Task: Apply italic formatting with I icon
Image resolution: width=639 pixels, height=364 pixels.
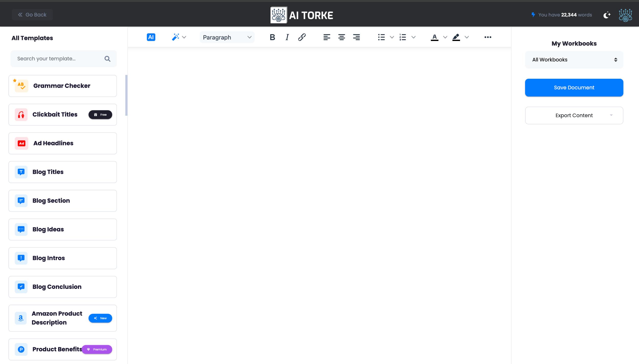Action: [287, 37]
